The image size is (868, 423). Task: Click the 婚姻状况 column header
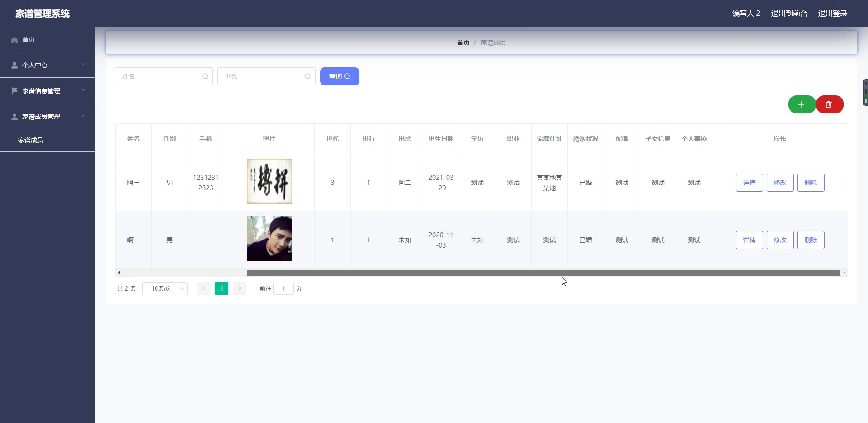585,139
